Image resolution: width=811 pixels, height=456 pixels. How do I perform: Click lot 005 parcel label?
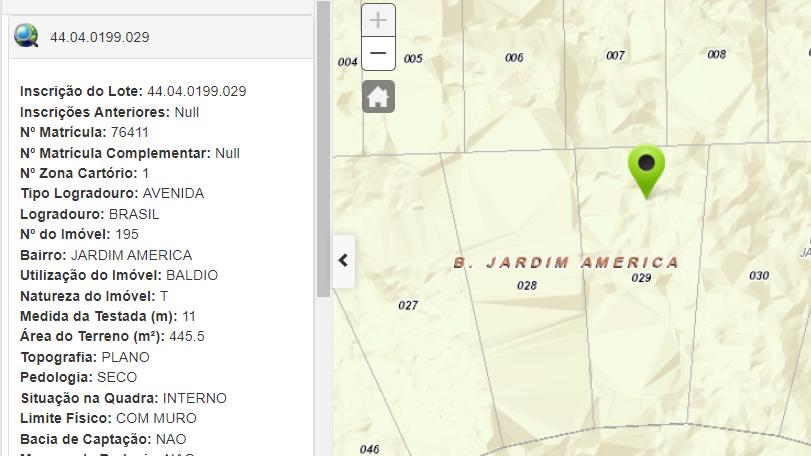coord(413,59)
